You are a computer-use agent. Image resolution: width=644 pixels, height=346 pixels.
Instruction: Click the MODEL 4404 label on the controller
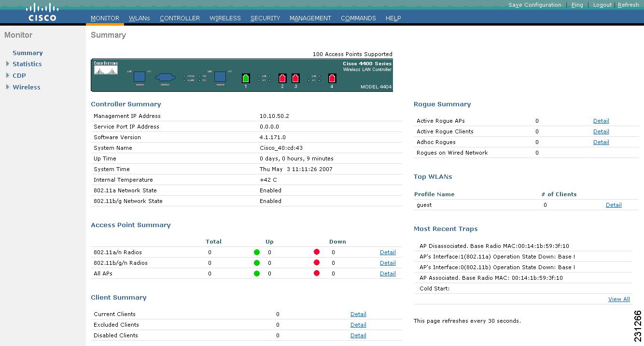click(376, 87)
